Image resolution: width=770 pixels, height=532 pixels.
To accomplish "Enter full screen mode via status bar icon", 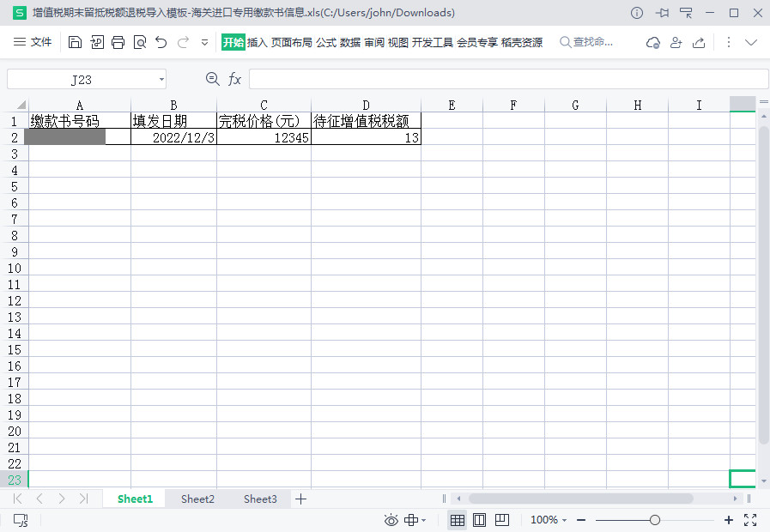I will 750,520.
